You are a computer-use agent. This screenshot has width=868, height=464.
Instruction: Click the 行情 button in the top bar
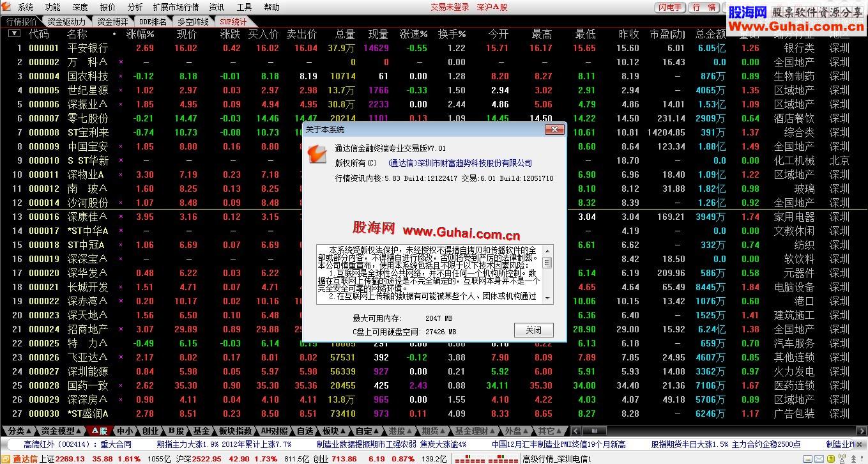pos(704,7)
